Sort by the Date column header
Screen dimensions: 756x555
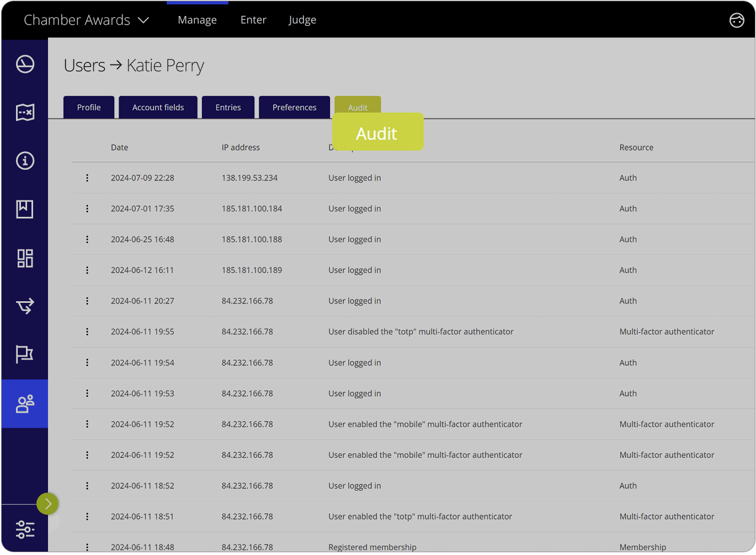point(119,148)
